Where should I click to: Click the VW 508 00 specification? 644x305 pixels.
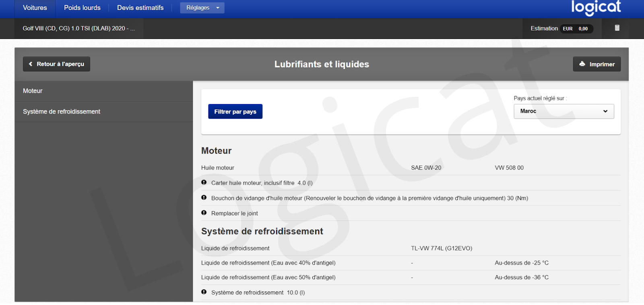[x=509, y=168]
